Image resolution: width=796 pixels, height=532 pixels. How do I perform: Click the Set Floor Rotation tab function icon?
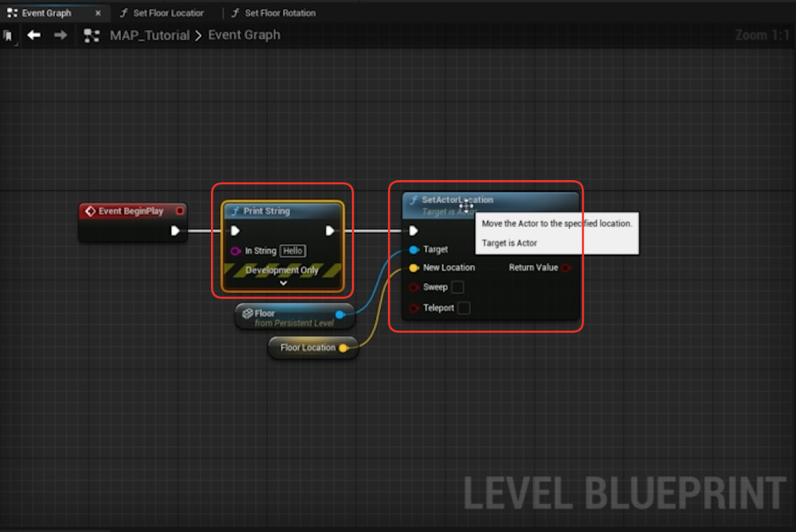235,14
